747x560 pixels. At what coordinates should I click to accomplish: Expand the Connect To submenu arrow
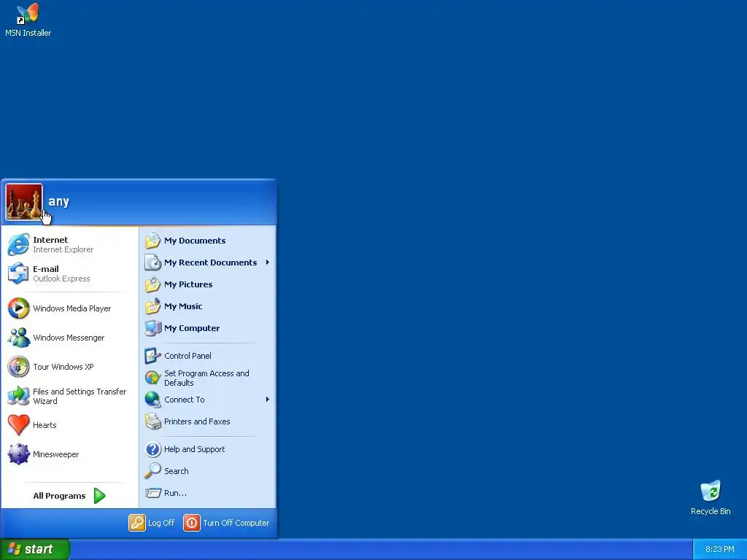(268, 400)
